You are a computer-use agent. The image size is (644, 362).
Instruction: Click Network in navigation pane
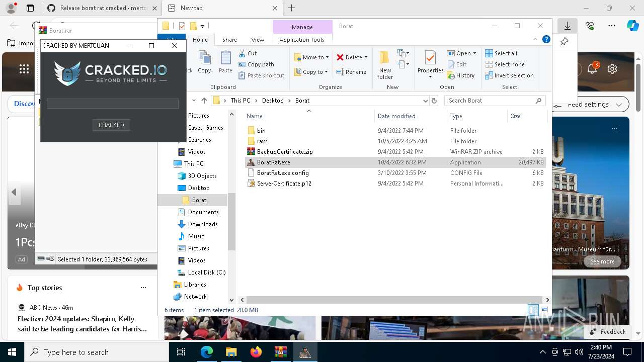click(195, 297)
